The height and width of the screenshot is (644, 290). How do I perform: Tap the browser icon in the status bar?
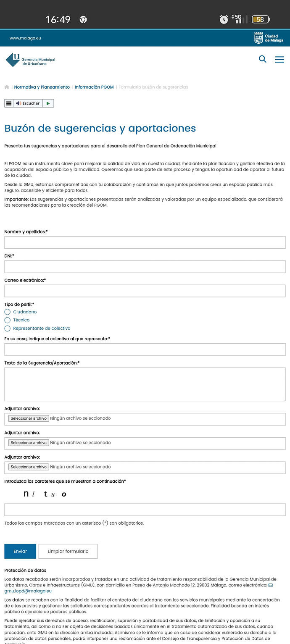[82, 18]
